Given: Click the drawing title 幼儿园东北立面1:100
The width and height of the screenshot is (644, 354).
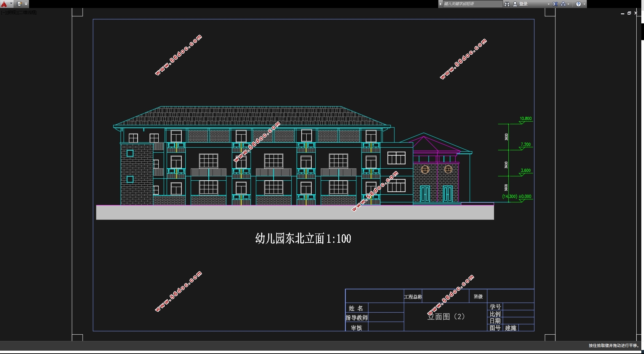Looking at the screenshot, I should pos(303,238).
